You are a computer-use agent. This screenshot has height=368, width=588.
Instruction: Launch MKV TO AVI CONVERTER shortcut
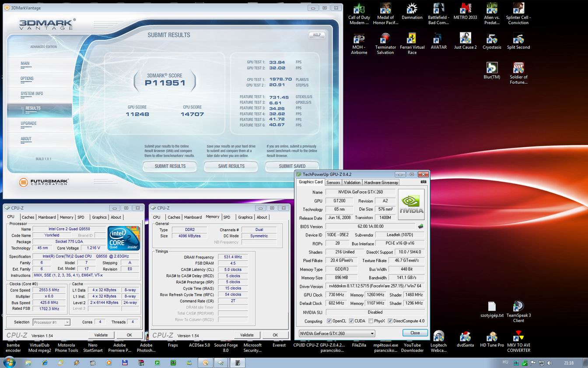[x=518, y=341]
